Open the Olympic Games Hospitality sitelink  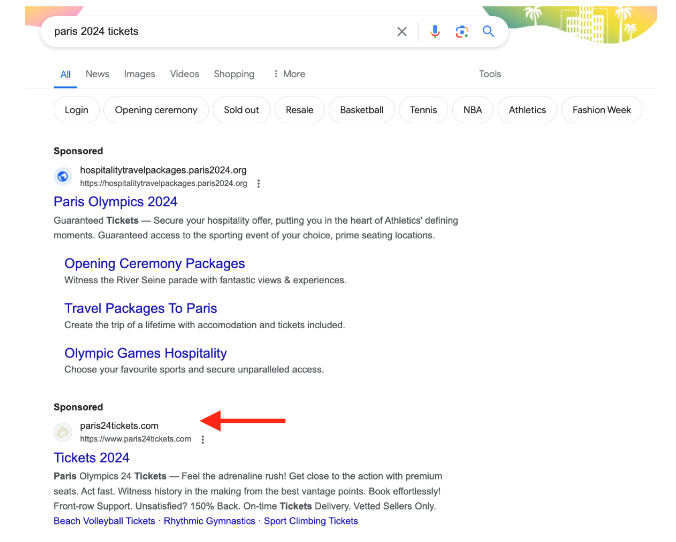pos(145,353)
